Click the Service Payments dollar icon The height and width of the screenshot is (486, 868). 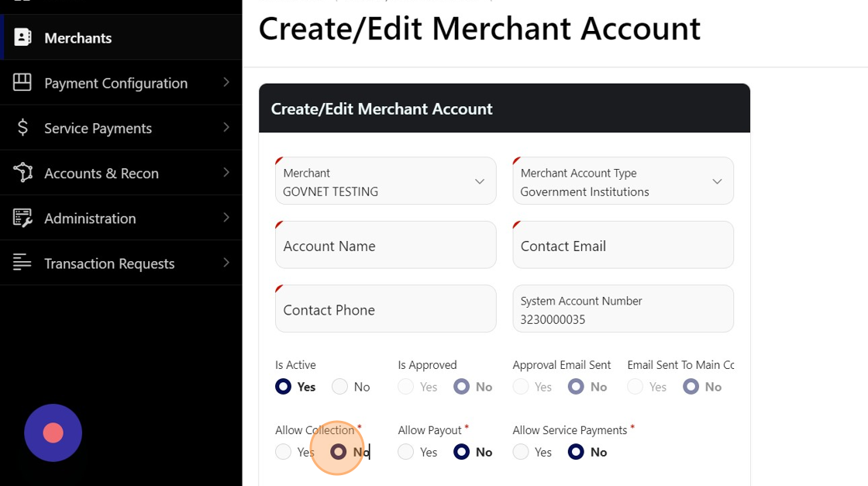[22, 128]
